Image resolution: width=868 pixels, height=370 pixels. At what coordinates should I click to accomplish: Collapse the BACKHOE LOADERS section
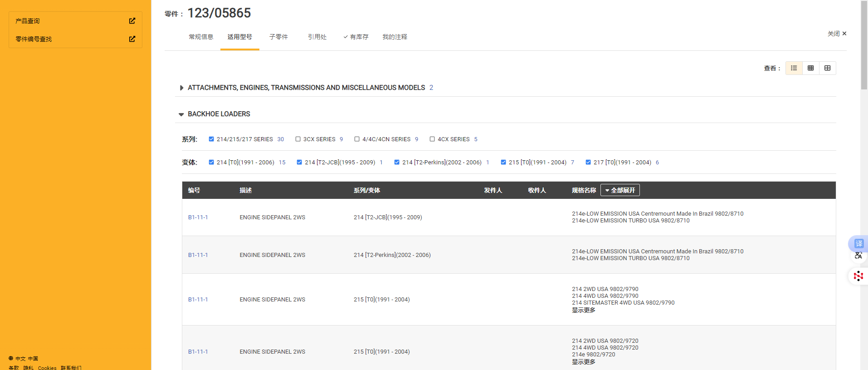click(x=181, y=114)
